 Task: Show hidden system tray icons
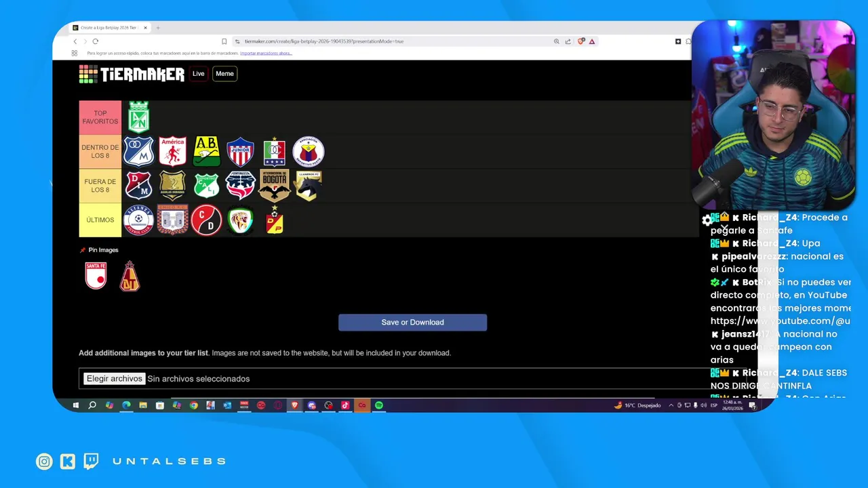671,405
